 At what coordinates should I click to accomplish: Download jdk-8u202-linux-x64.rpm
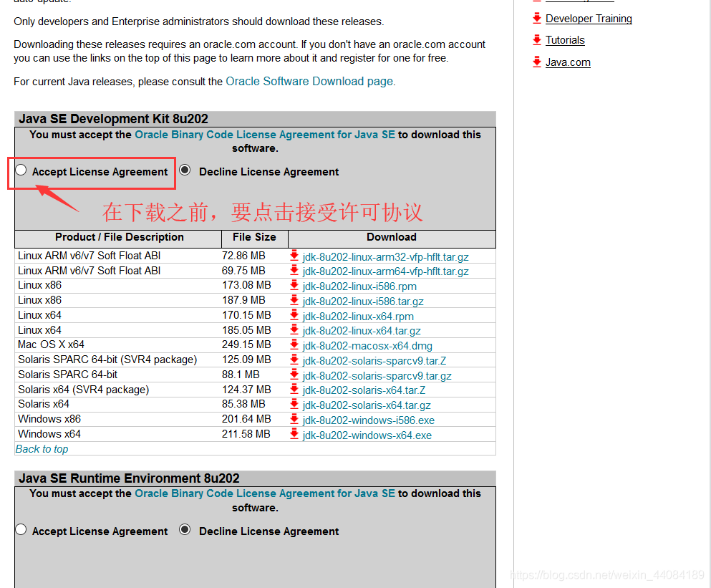click(358, 317)
